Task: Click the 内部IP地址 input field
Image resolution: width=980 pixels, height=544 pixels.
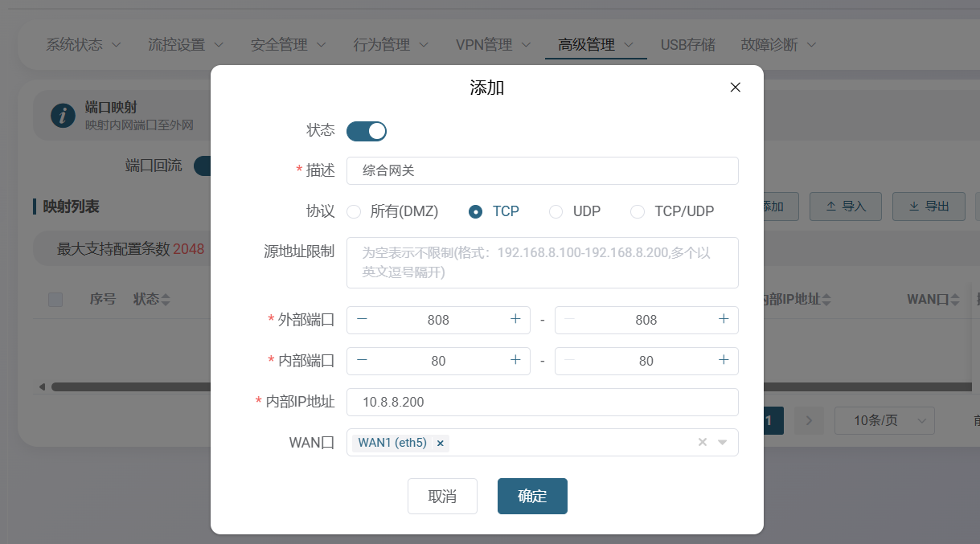Action: 542,402
